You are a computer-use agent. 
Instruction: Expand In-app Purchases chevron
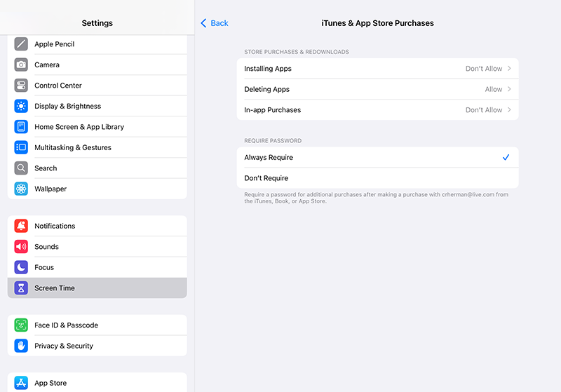(509, 110)
